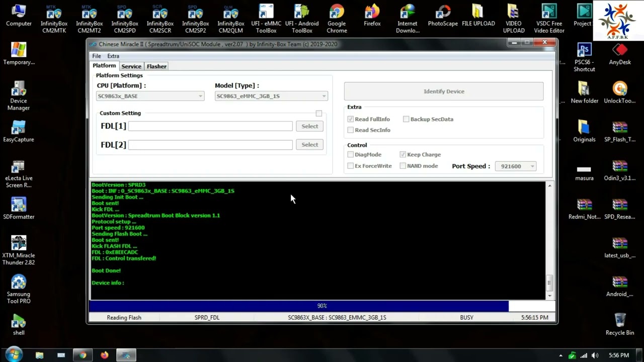Click the Windows Start button
Viewport: 644px width, 362px height.
point(14,354)
